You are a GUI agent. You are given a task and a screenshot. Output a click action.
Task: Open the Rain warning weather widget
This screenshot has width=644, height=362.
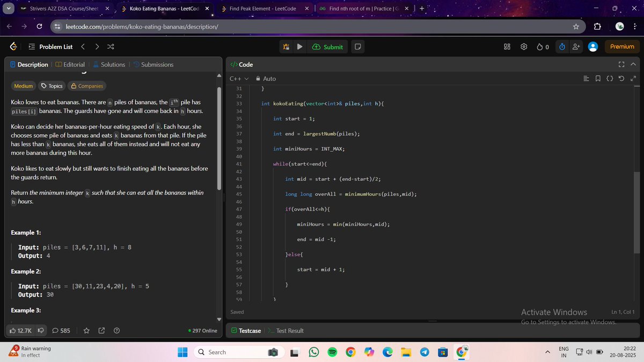[x=30, y=352]
